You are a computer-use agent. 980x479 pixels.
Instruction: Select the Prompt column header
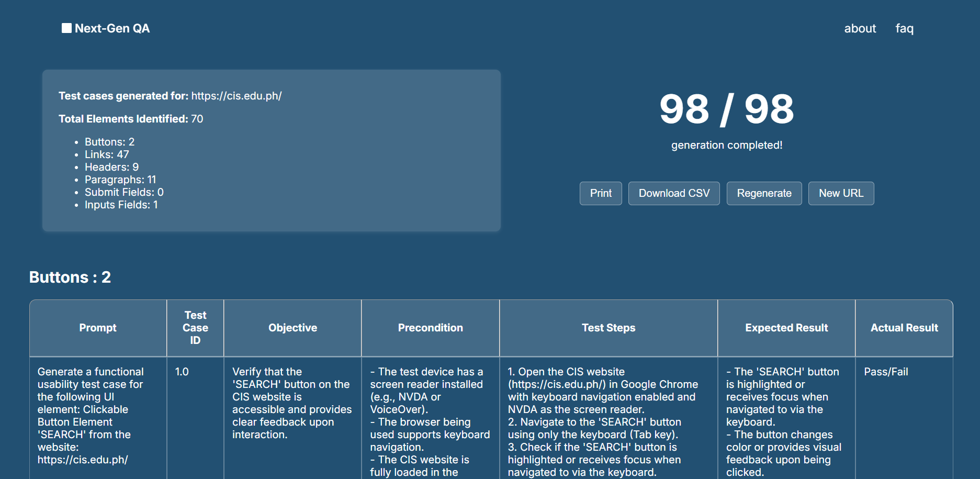pos(98,328)
